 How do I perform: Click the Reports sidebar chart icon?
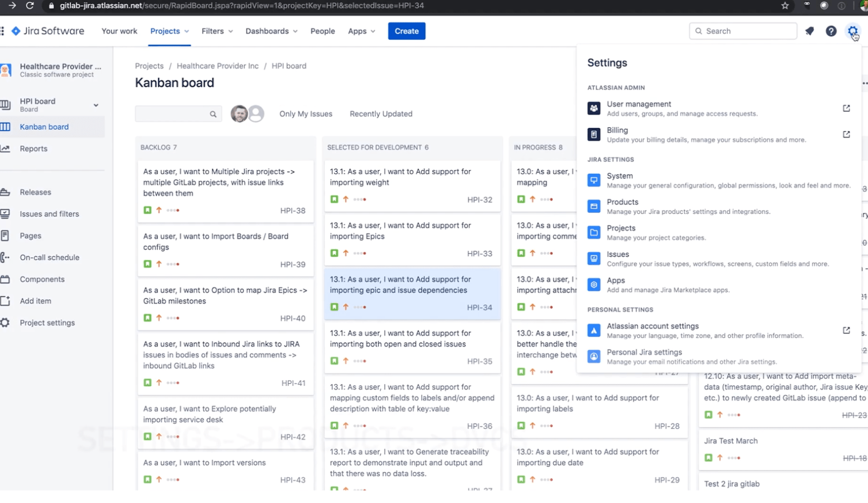pyautogui.click(x=6, y=149)
